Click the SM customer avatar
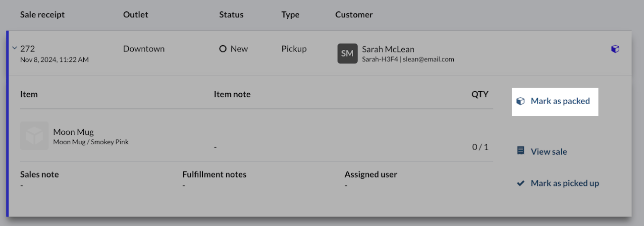The image size is (644, 226). (x=347, y=54)
